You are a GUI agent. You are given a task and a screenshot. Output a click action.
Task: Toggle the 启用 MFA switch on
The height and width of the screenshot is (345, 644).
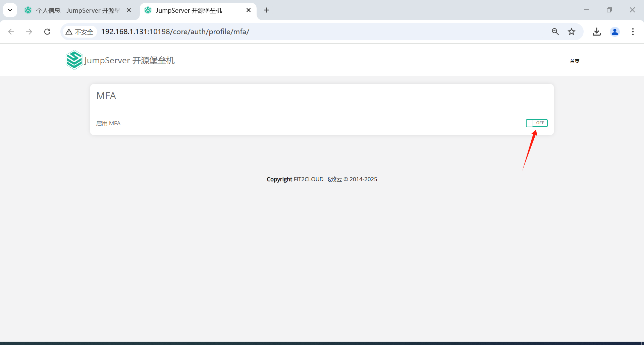pyautogui.click(x=537, y=123)
